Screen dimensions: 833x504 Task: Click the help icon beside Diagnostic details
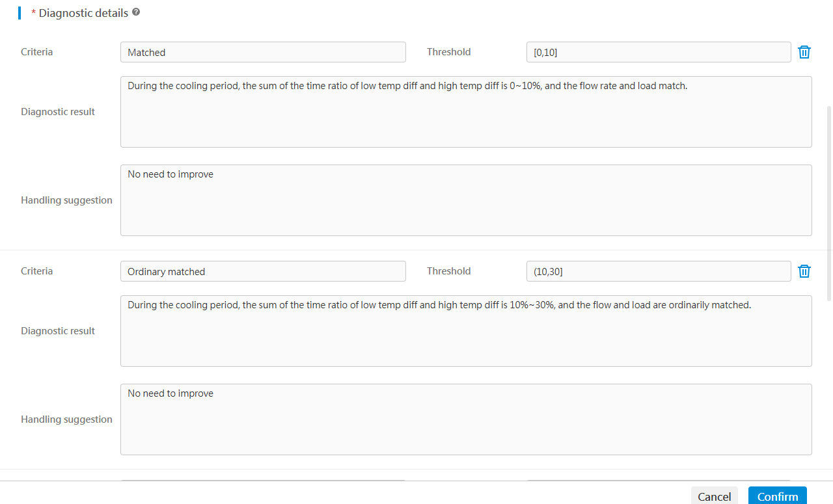136,12
